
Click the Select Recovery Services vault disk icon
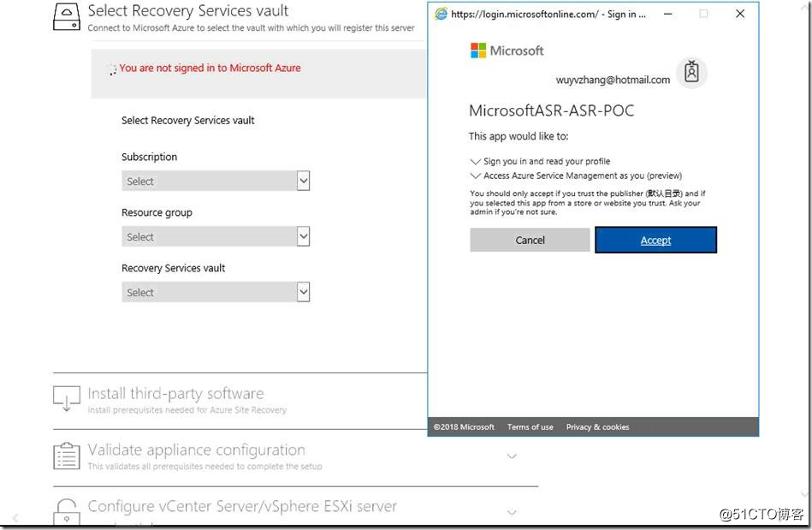coord(67,16)
